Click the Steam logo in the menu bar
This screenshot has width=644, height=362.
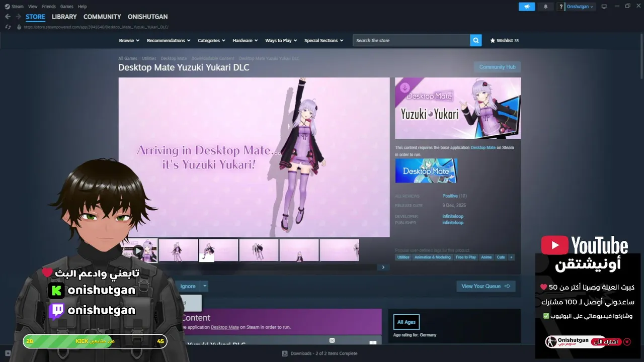point(7,7)
